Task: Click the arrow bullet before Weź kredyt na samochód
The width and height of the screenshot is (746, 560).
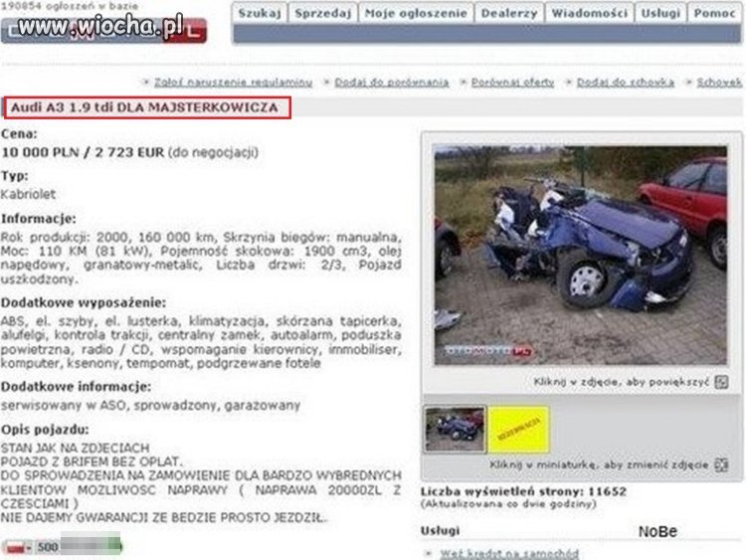Action: pyautogui.click(x=428, y=553)
